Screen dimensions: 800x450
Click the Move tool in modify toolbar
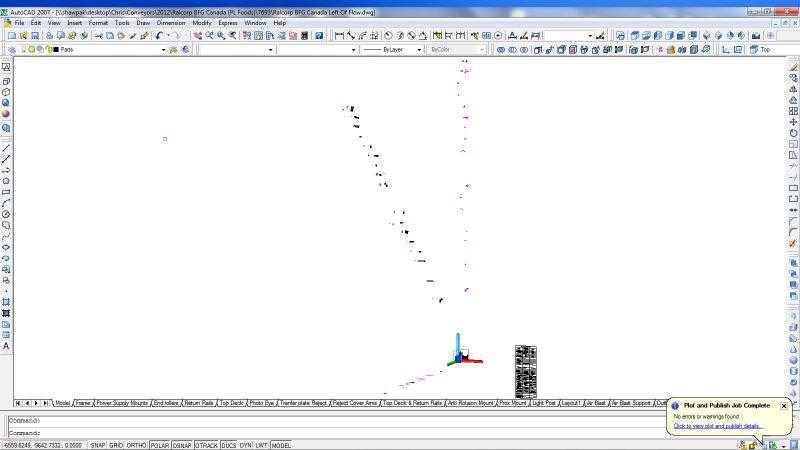(793, 122)
